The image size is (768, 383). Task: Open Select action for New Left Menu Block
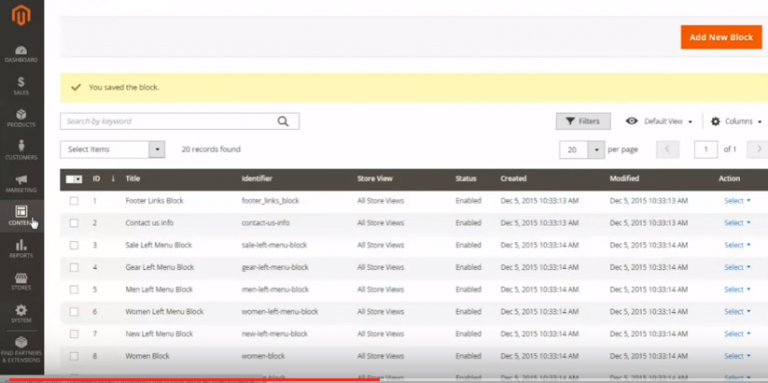pos(737,334)
